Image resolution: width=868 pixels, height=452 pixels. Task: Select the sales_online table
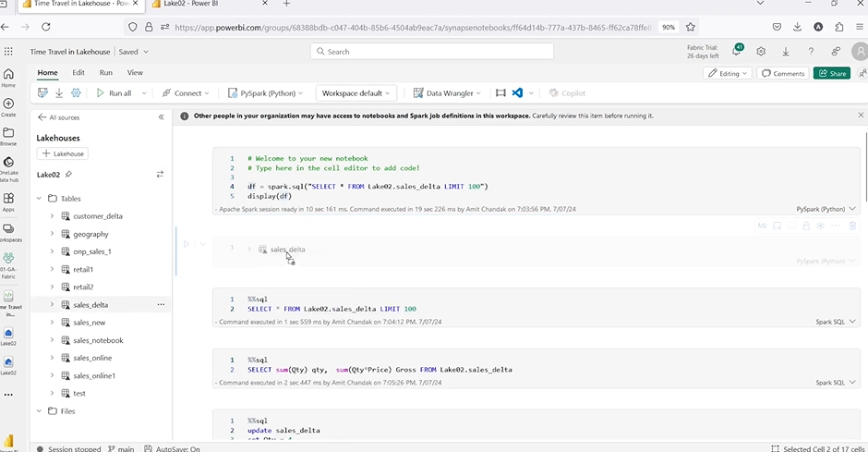click(x=92, y=358)
